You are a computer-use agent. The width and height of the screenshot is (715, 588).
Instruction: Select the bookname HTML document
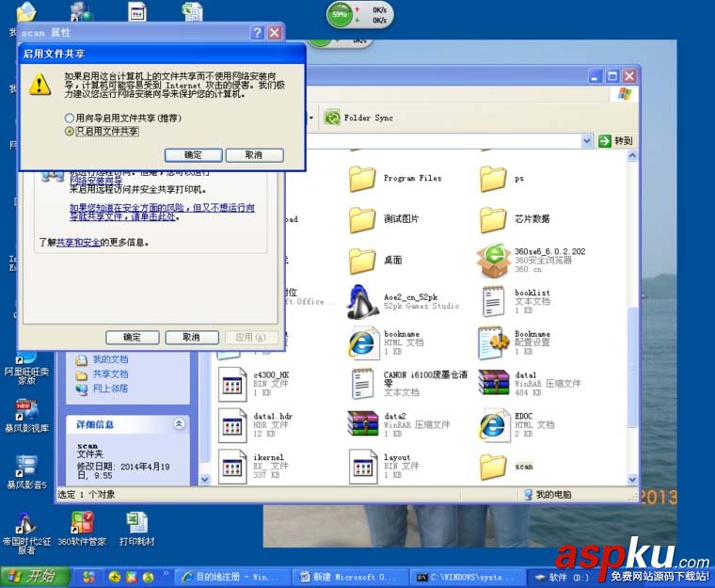click(362, 343)
